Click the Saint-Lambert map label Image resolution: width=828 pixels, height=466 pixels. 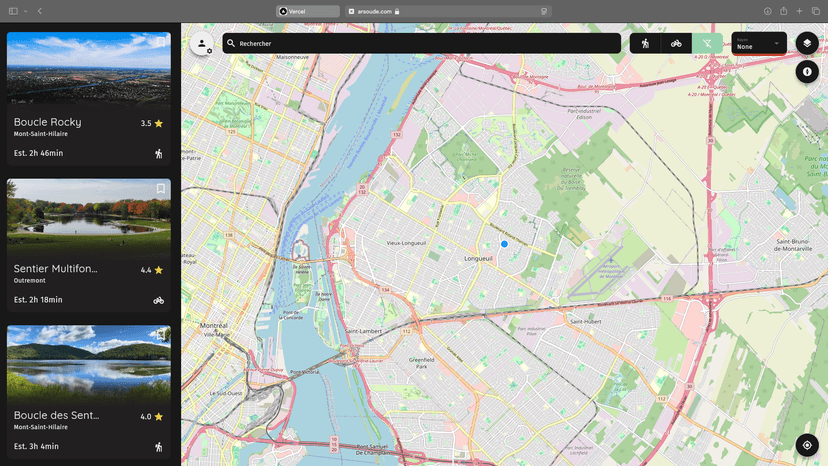pyautogui.click(x=363, y=331)
